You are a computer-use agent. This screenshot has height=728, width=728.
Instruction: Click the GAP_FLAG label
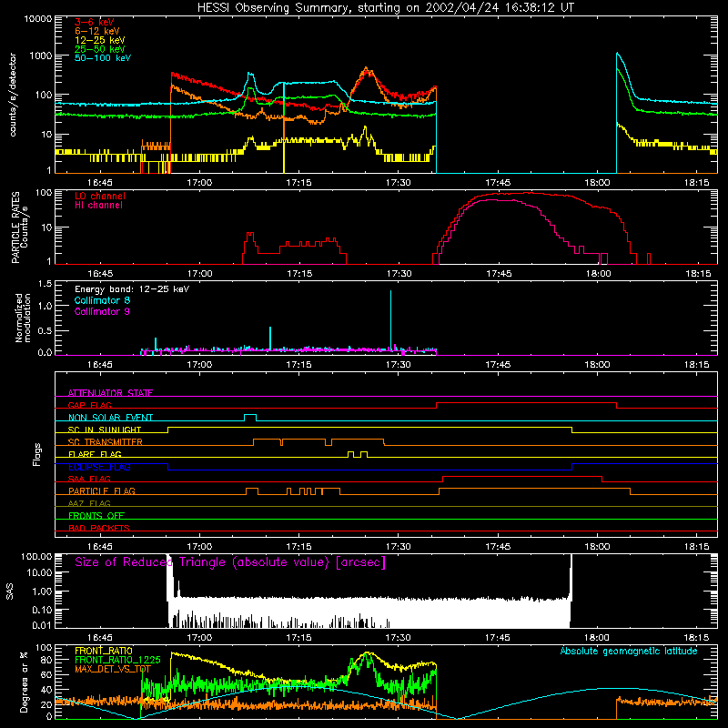[89, 405]
